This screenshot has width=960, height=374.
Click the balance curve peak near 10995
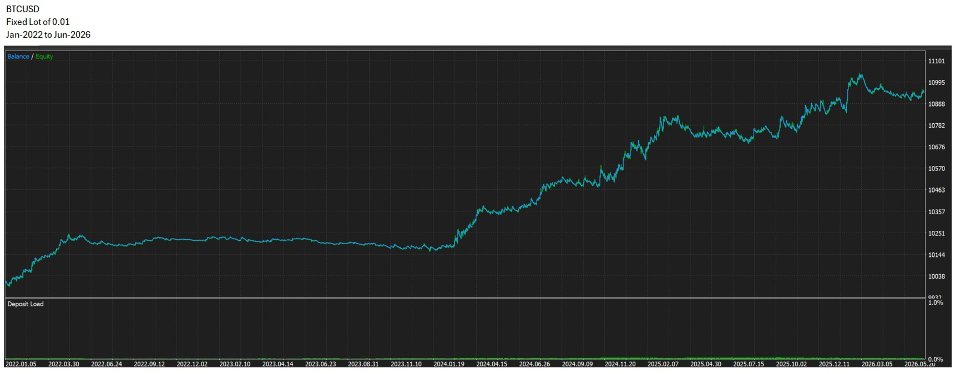pyautogui.click(x=860, y=75)
